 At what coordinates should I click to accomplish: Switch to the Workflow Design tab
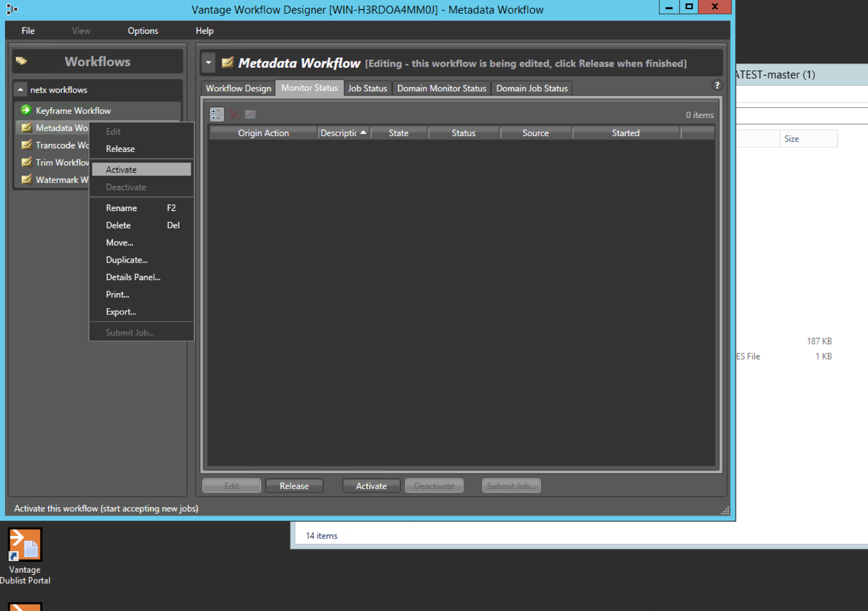point(238,88)
